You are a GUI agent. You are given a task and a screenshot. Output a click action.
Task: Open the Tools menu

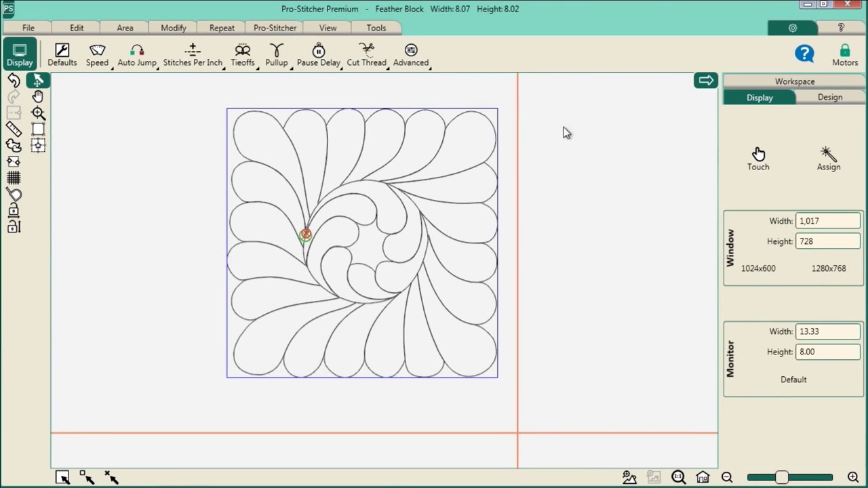tap(376, 28)
